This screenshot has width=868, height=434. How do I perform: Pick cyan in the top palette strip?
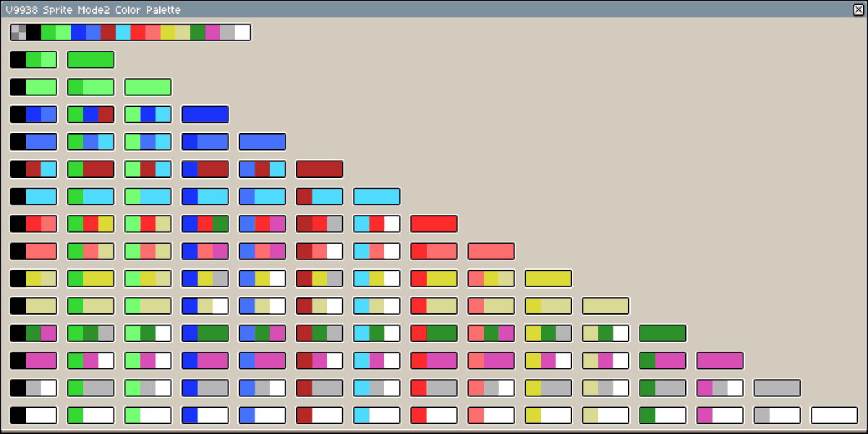[x=123, y=32]
